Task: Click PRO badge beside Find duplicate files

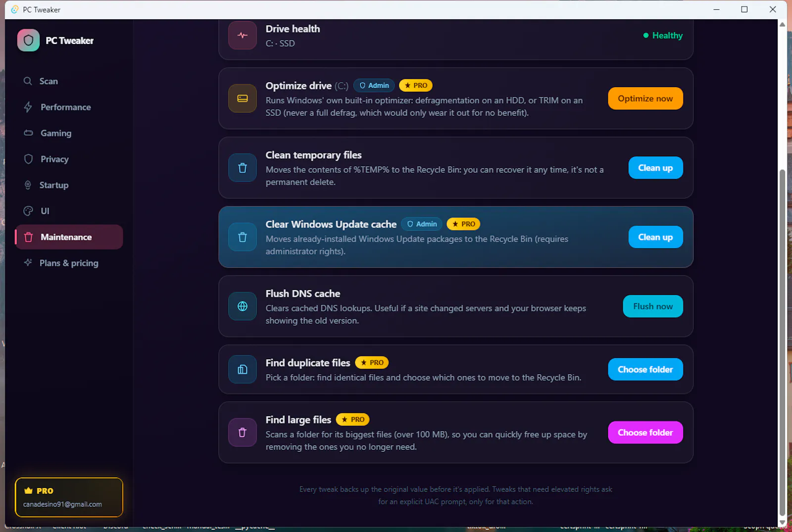Action: pyautogui.click(x=372, y=363)
